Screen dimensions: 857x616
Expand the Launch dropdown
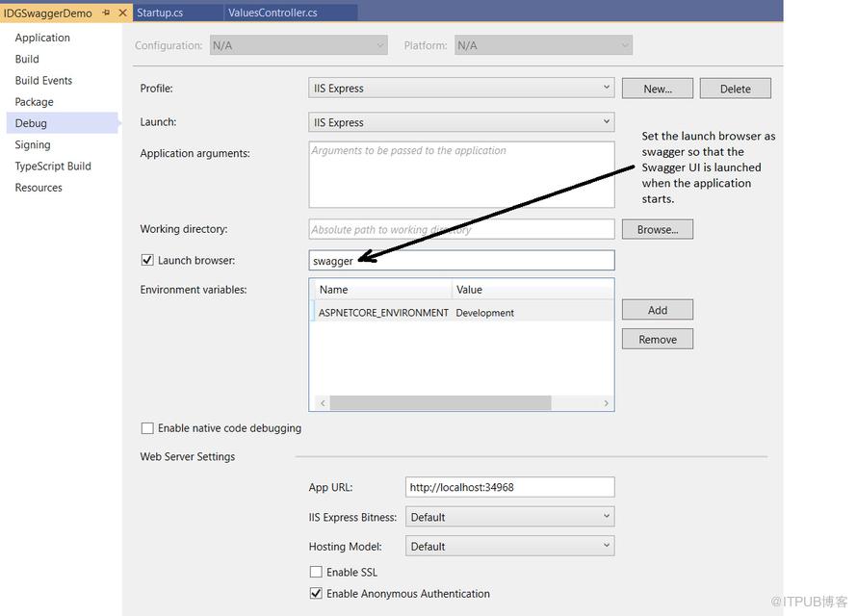461,122
